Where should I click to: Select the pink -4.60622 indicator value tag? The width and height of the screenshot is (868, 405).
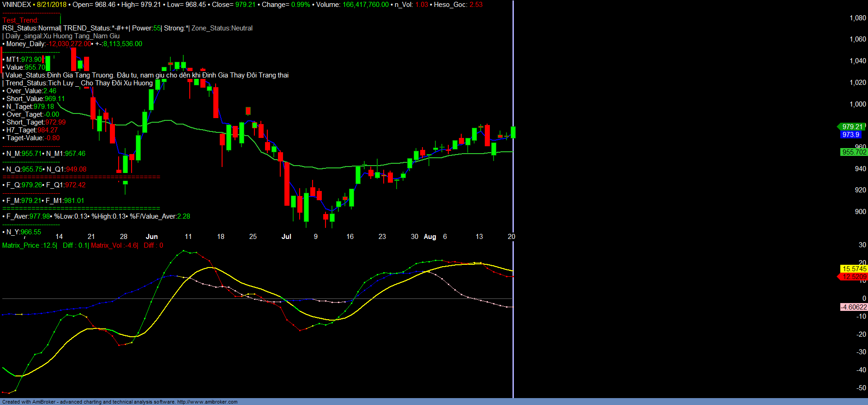pyautogui.click(x=854, y=307)
